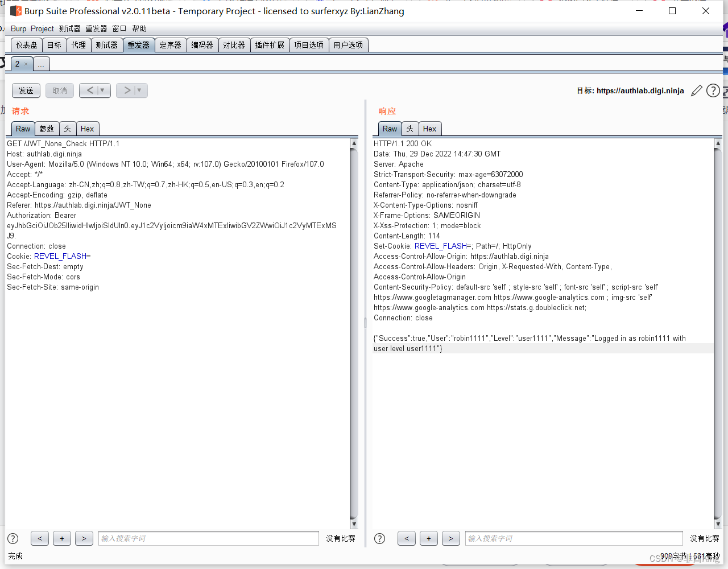Click response pane scrollbar down arrow
The height and width of the screenshot is (569, 728).
pos(718,524)
